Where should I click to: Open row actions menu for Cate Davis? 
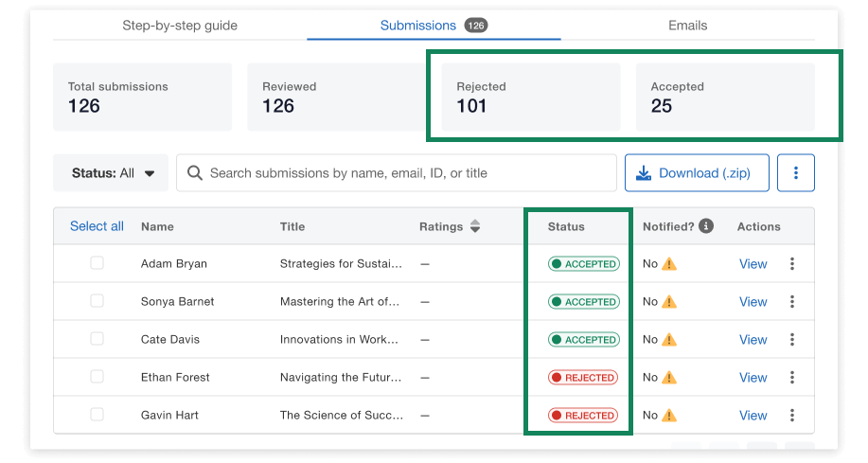(792, 340)
